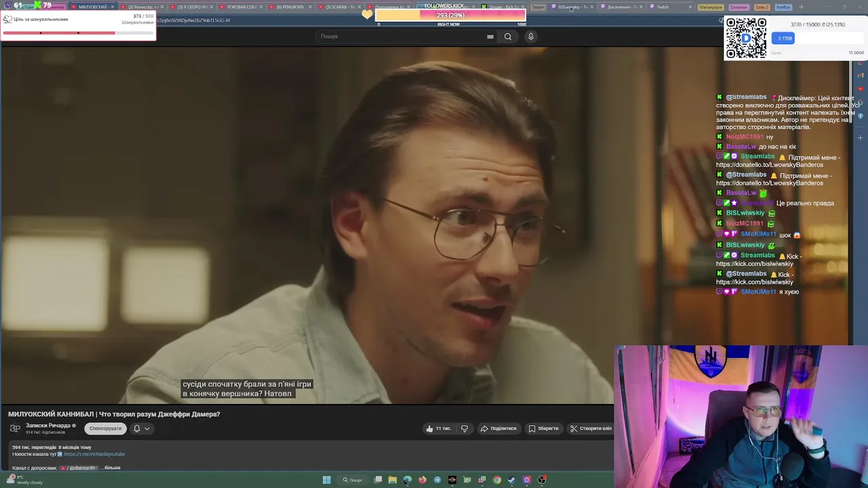Launch Firefox from taskbar
The width and height of the screenshot is (868, 488).
pos(422,480)
